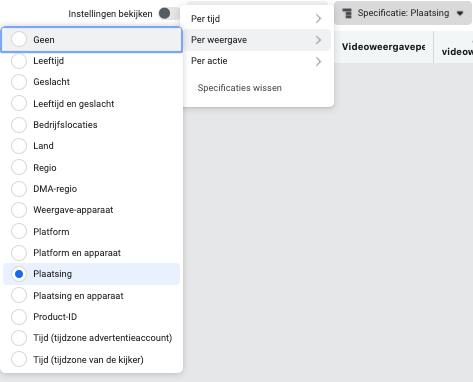The height and width of the screenshot is (382, 473).
Task: Toggle the Instellingen bekijken switch
Action: pyautogui.click(x=168, y=14)
